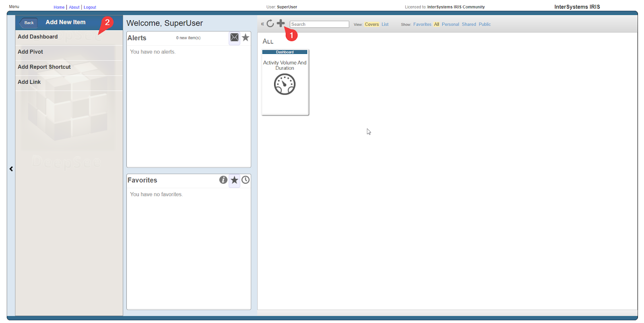Filter to show Personal items
The height and width of the screenshot is (323, 644).
point(450,25)
